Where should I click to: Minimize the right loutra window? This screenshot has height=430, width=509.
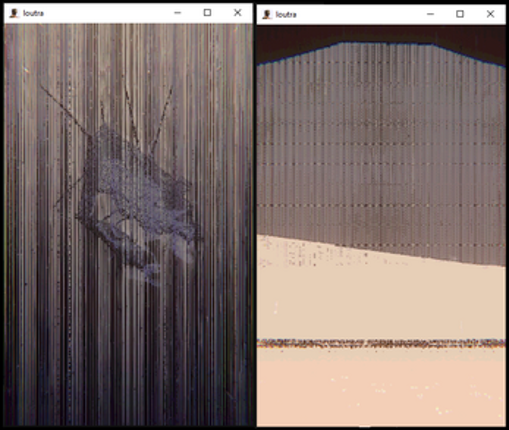430,14
